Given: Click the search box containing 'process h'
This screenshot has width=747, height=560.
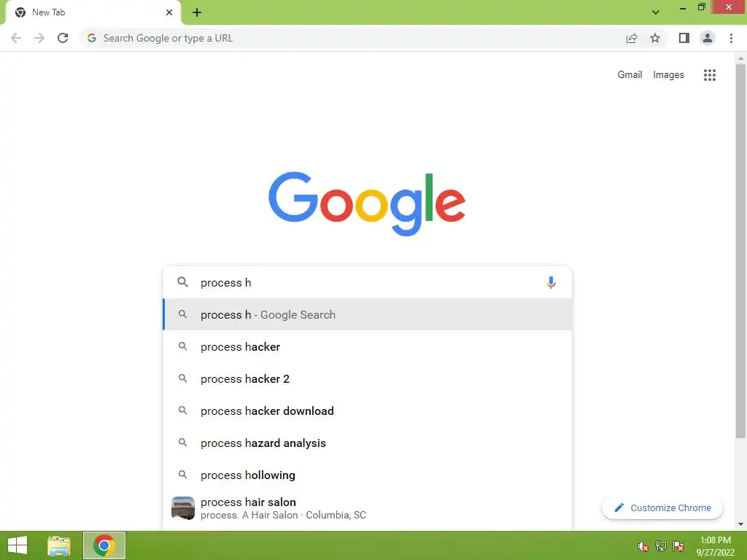Looking at the screenshot, I should [367, 282].
